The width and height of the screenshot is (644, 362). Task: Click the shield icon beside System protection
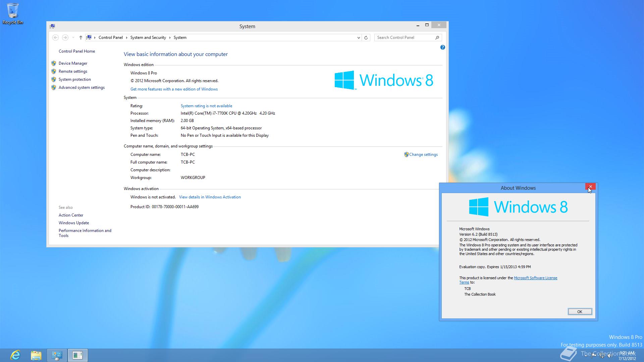[54, 79]
